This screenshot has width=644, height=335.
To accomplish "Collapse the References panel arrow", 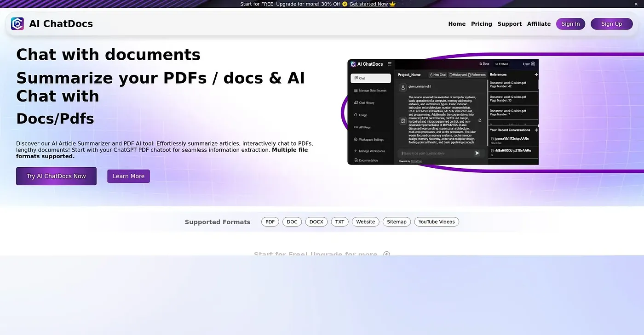I will pyautogui.click(x=535, y=74).
